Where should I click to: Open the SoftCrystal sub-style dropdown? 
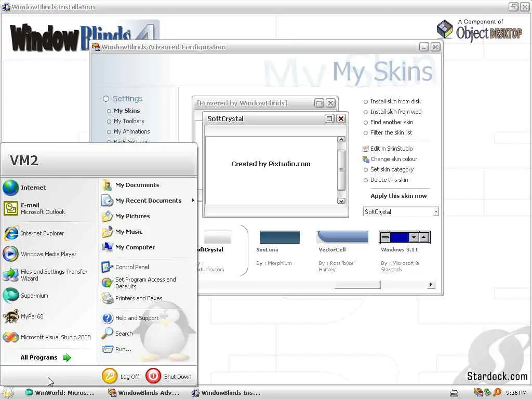[436, 212]
